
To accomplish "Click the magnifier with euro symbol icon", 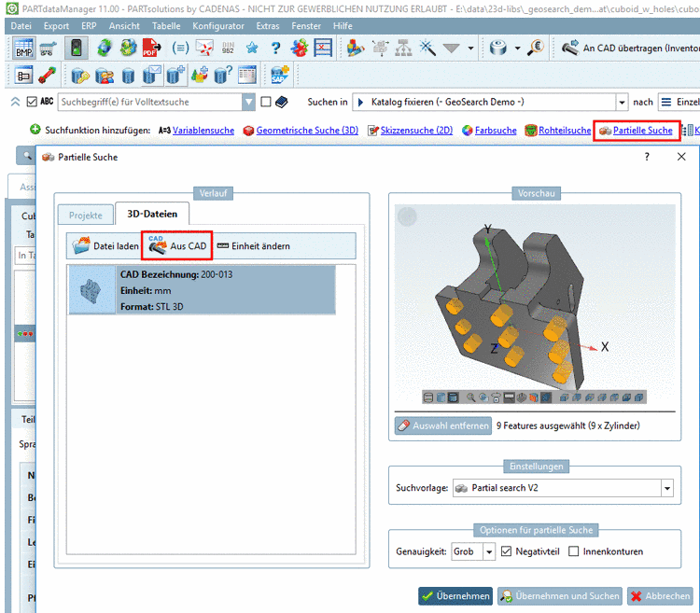I will (535, 48).
